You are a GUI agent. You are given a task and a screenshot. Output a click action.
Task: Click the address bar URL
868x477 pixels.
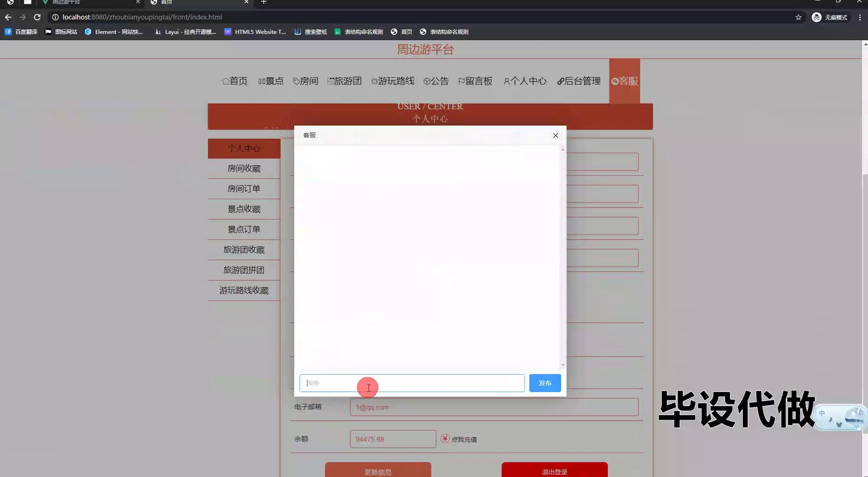coord(142,17)
